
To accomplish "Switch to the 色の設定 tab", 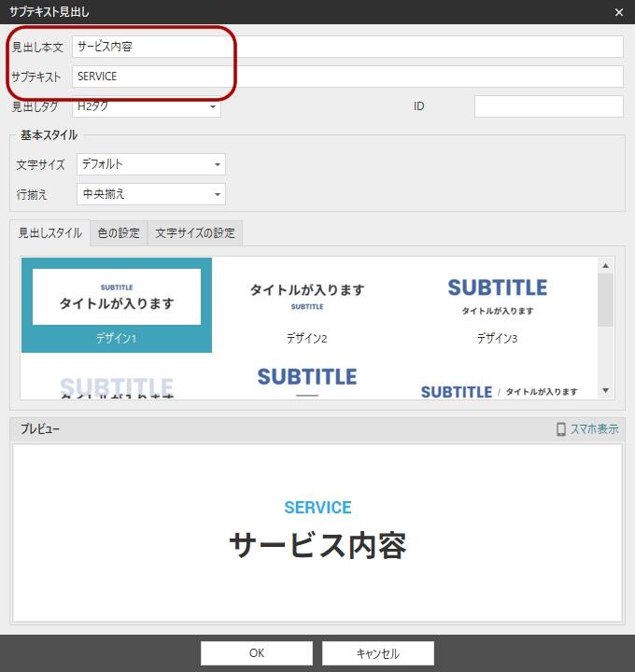I will tap(119, 233).
